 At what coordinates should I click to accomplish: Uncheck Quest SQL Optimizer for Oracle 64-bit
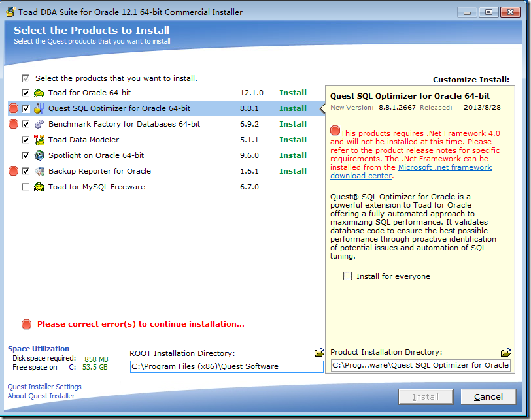click(x=26, y=108)
